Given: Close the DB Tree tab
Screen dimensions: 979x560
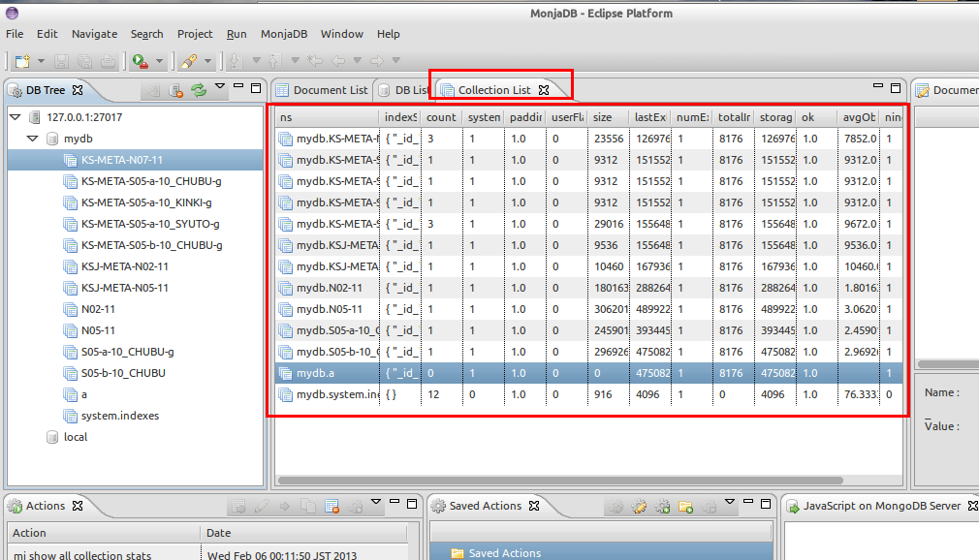Looking at the screenshot, I should (78, 90).
